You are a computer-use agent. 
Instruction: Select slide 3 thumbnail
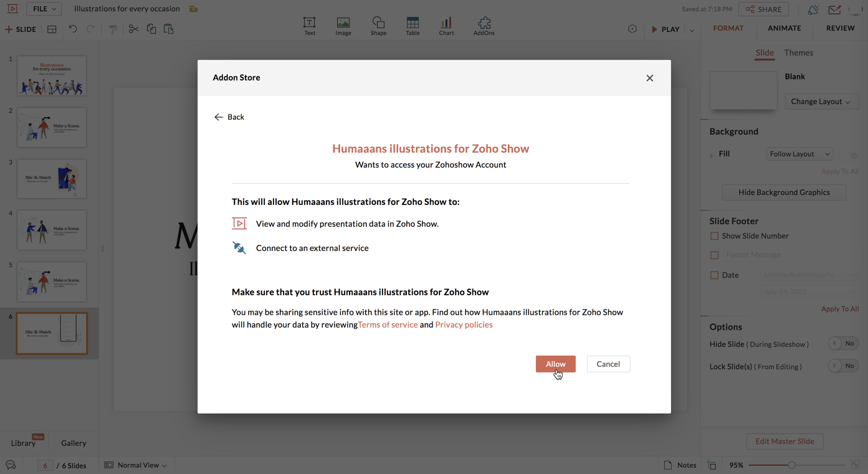(x=52, y=179)
